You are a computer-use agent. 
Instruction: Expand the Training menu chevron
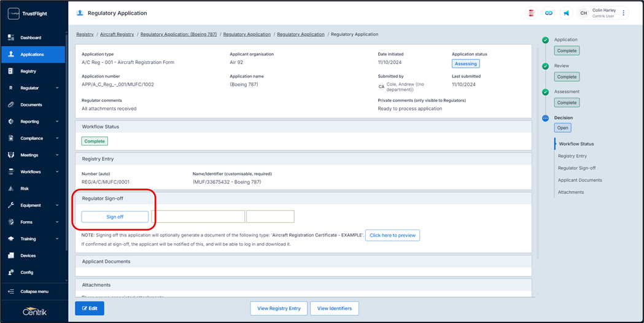pyautogui.click(x=57, y=239)
